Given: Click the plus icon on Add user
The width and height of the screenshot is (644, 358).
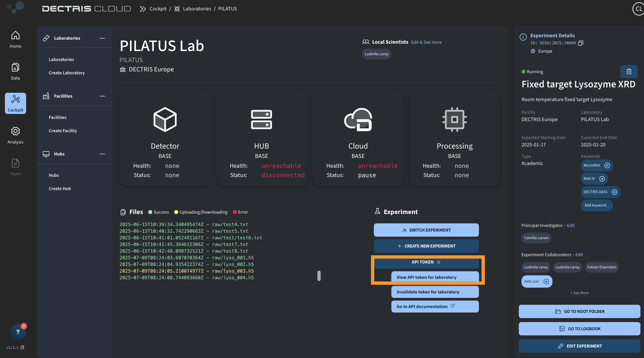Looking at the screenshot, I should click(x=546, y=281).
